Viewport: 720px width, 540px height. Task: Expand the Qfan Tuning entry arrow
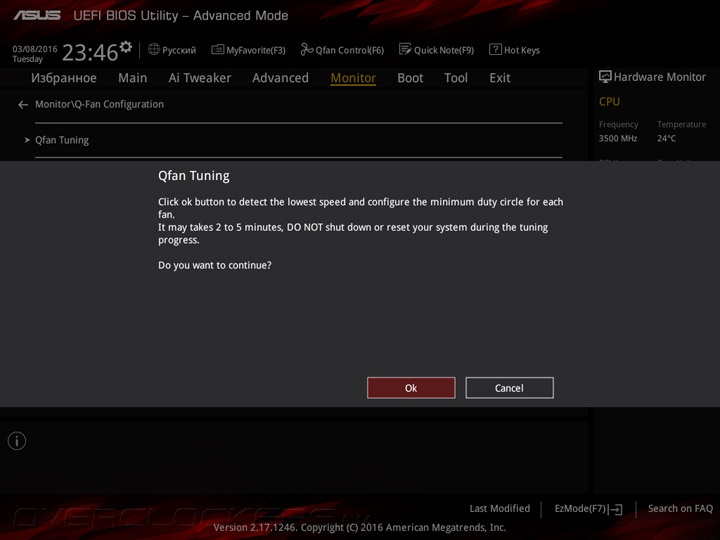click(27, 140)
